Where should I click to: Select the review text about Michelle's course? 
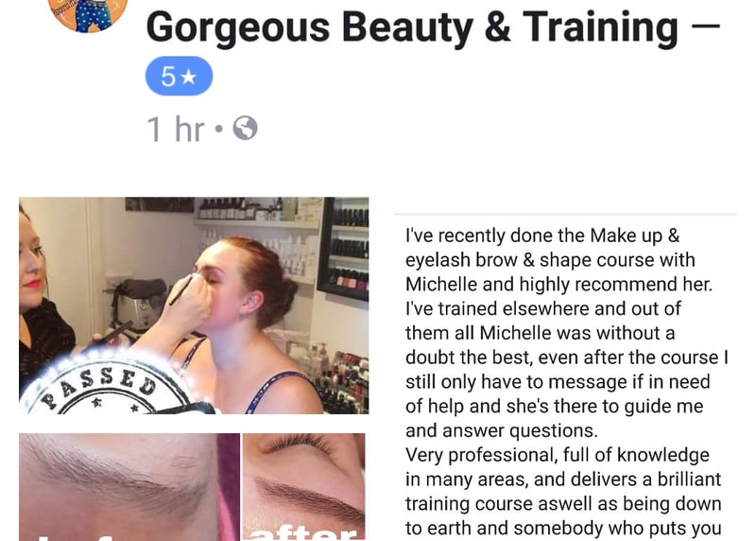[566, 381]
